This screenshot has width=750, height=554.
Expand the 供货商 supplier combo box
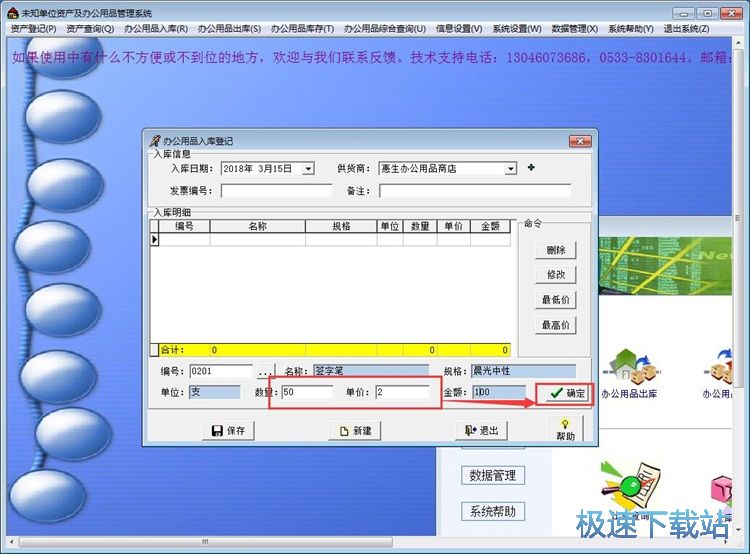pyautogui.click(x=511, y=168)
